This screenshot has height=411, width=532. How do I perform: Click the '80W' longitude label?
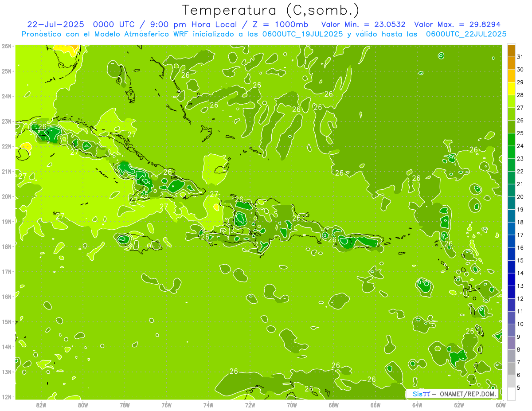point(83,405)
